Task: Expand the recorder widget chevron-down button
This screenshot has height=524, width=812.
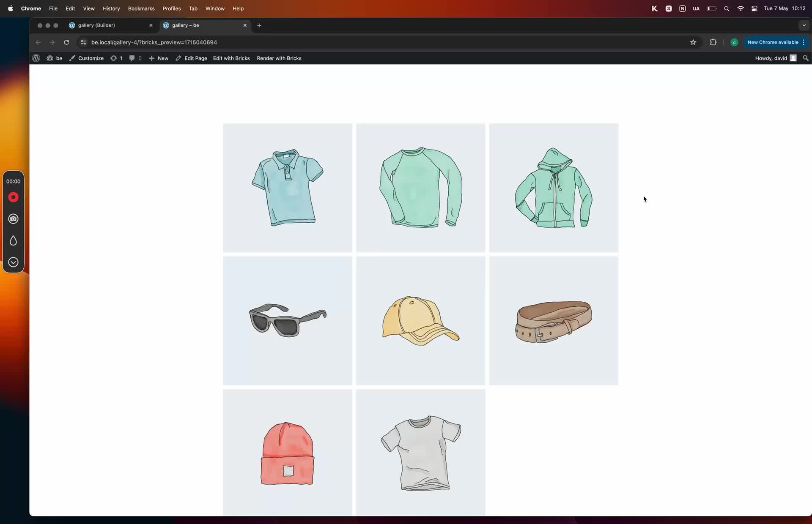Action: 13,262
